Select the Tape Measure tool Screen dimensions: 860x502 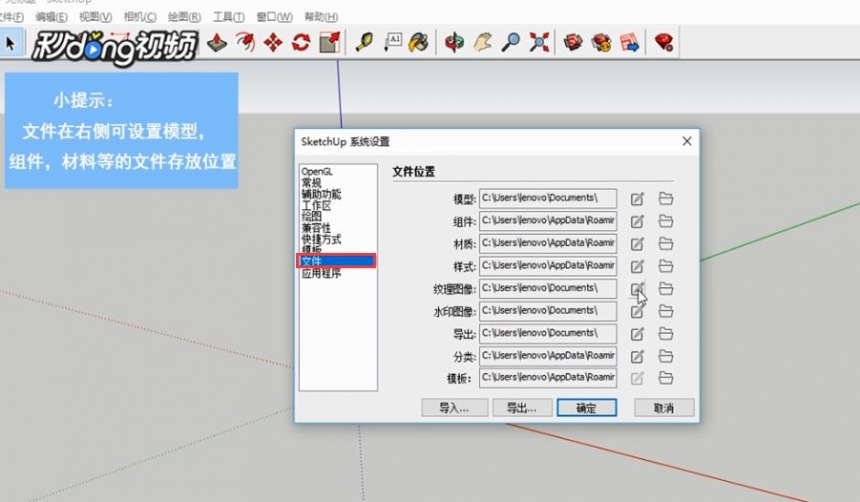pyautogui.click(x=364, y=42)
